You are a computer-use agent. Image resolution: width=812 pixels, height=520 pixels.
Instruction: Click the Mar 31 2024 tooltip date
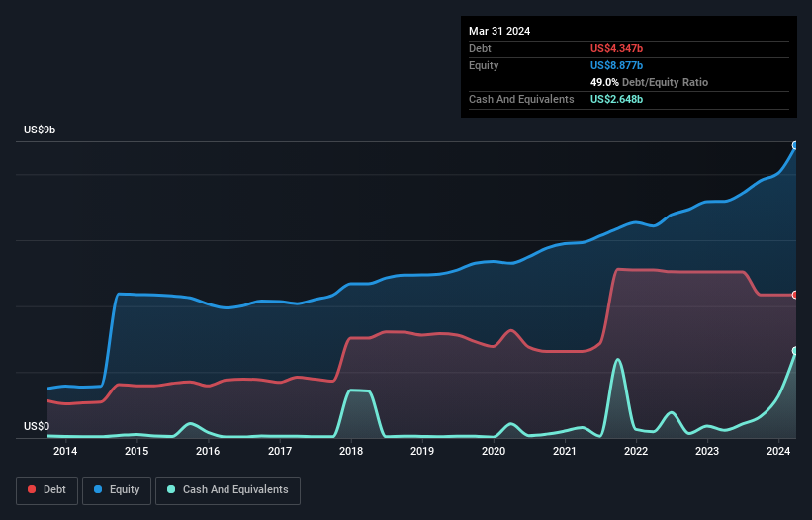(499, 31)
